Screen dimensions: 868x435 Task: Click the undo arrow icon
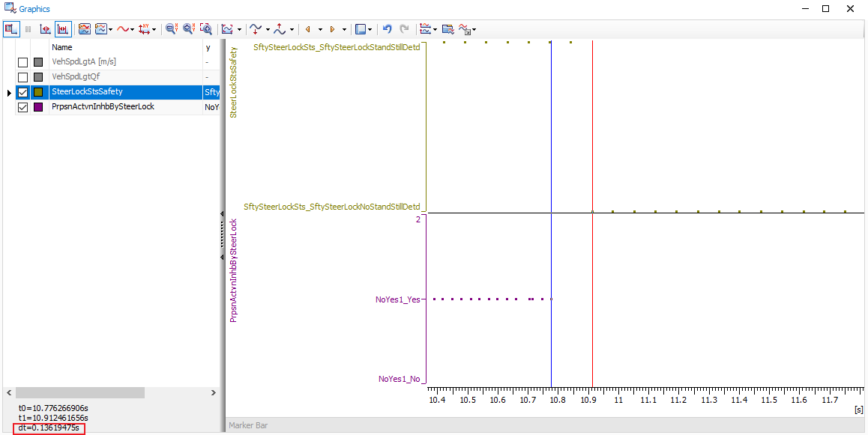pyautogui.click(x=388, y=29)
